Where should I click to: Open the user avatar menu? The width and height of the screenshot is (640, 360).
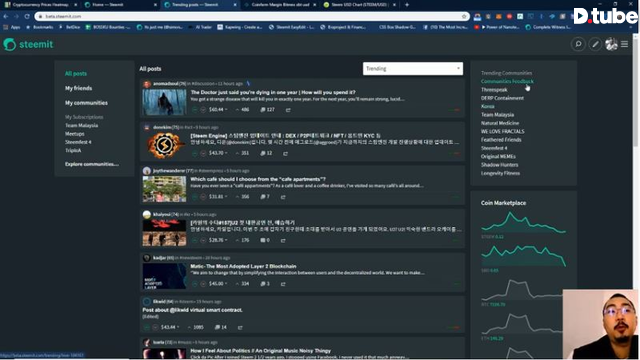point(611,44)
